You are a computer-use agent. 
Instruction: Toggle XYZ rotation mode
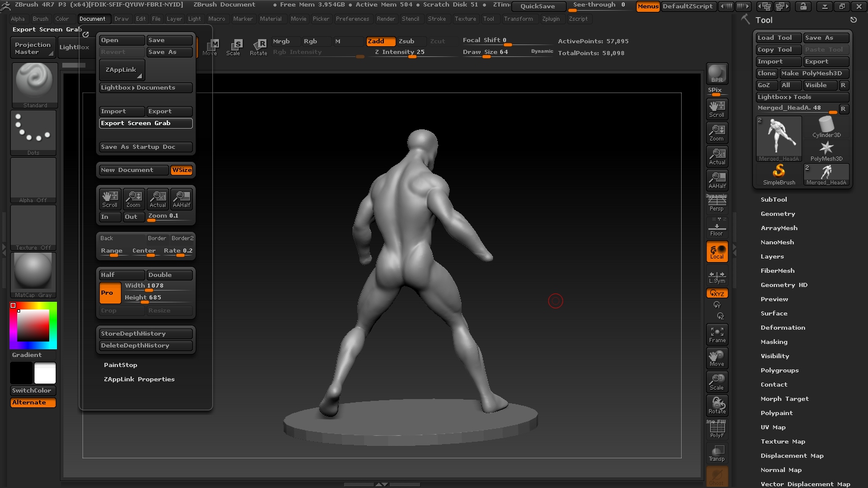(717, 294)
